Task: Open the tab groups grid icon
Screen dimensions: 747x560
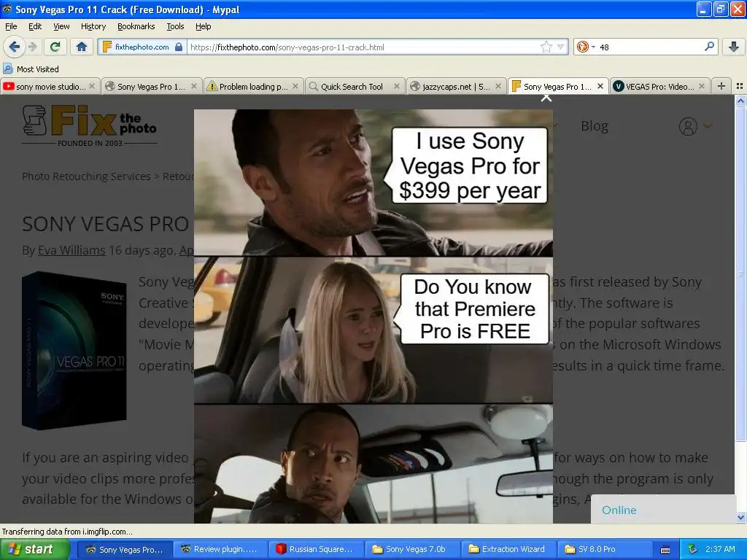Action: 740,86
